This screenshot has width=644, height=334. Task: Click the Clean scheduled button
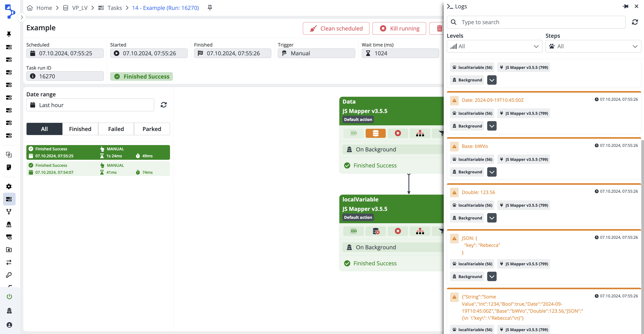[336, 29]
